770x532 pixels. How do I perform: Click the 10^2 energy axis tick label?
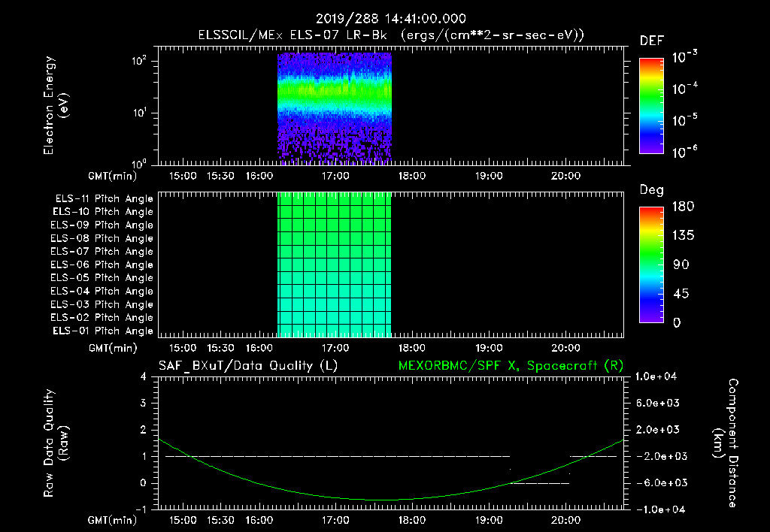(139, 61)
